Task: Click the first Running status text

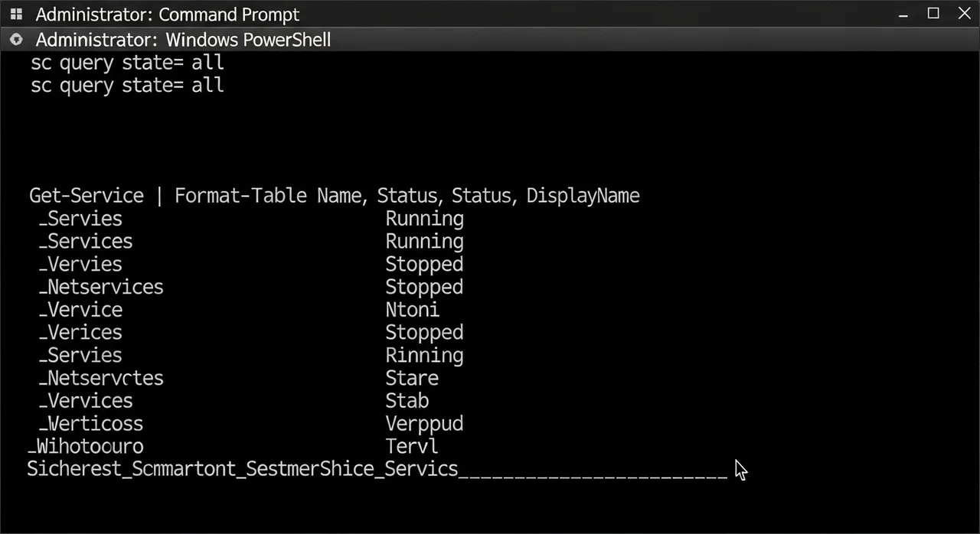Action: point(424,219)
